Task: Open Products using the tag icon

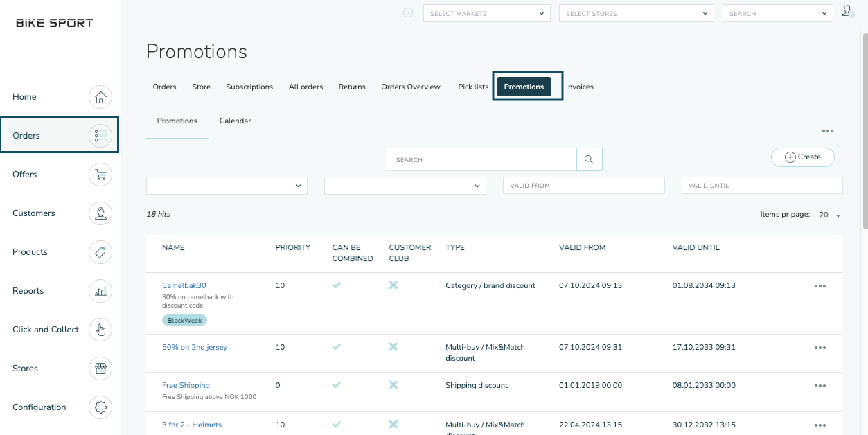Action: tap(100, 252)
